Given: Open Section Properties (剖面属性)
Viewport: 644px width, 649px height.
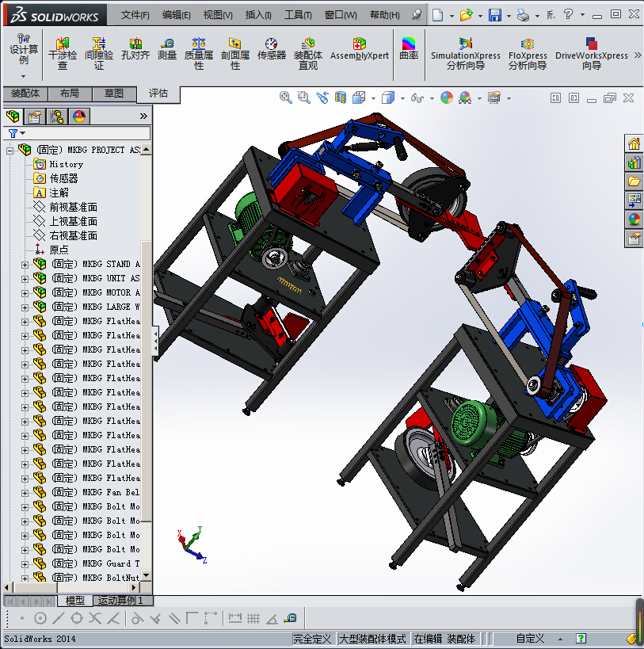Looking at the screenshot, I should coord(235,53).
